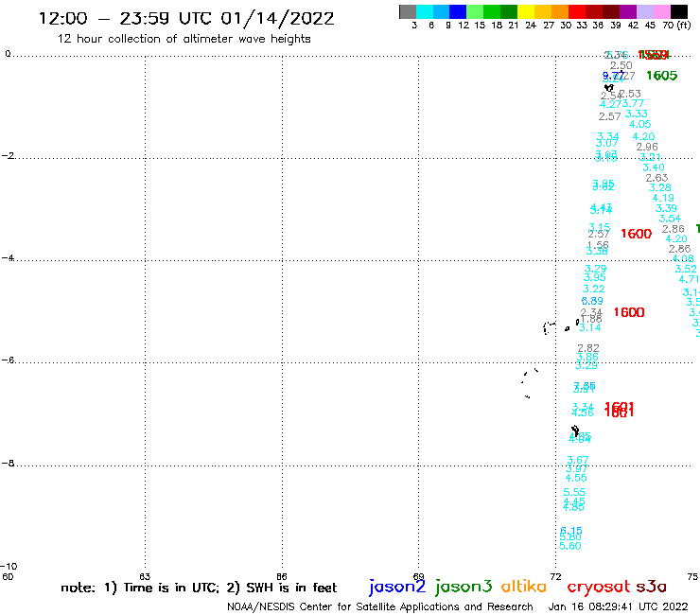Click the "3.67" wave height value
Viewport: 700px width, 615px height.
(578, 460)
